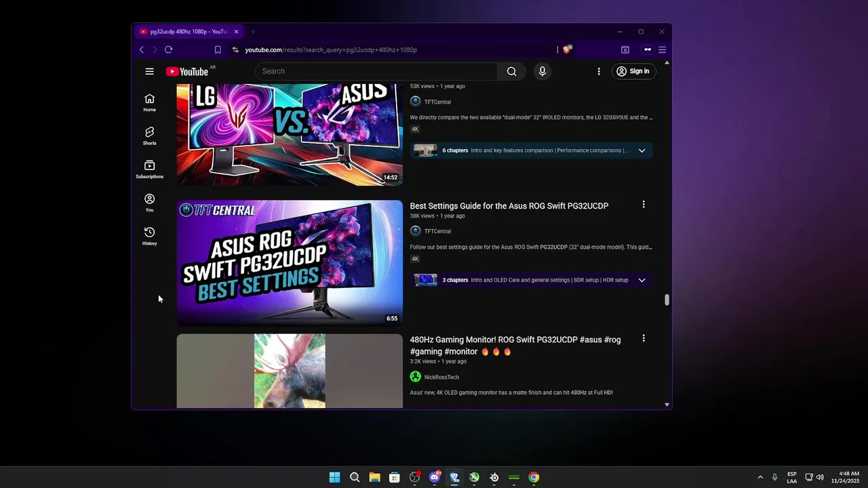The height and width of the screenshot is (488, 868).
Task: Go to Home in the sidebar
Action: (x=149, y=102)
